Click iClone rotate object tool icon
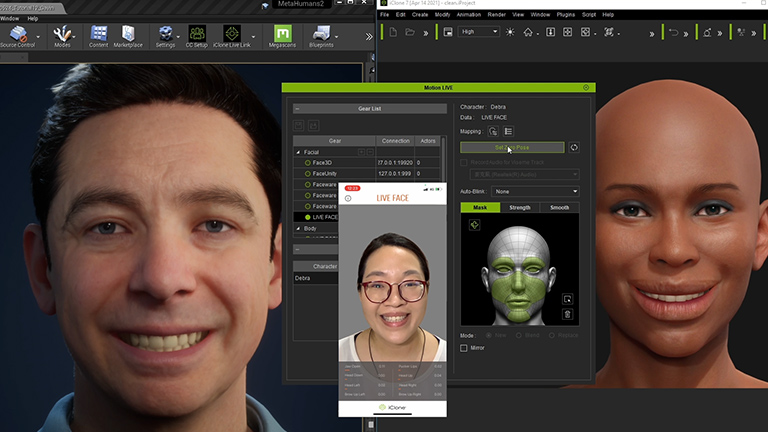Image resolution: width=768 pixels, height=432 pixels. coord(707,32)
